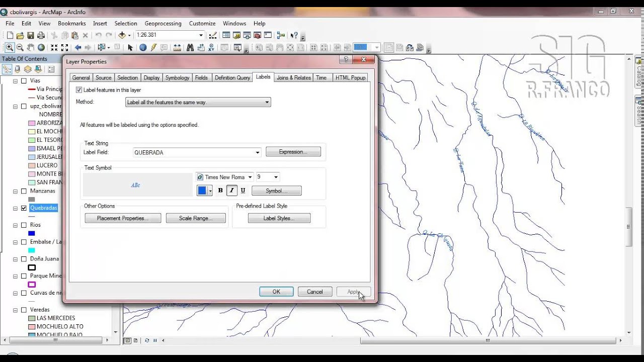The image size is (644, 362).
Task: Select the Pan hand tool
Action: [x=31, y=47]
